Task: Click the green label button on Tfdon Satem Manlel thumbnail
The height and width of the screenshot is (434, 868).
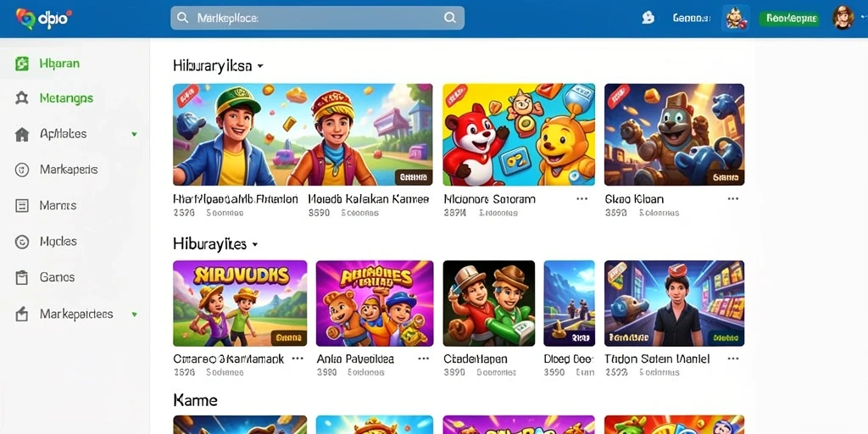Action: click(x=726, y=337)
